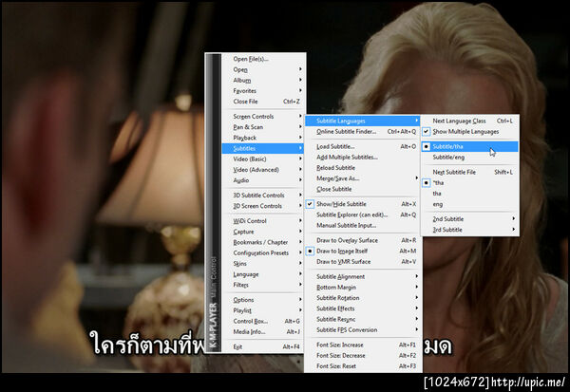This screenshot has width=570, height=392.
Task: Select Draw to Image Itself option
Action: (362, 251)
